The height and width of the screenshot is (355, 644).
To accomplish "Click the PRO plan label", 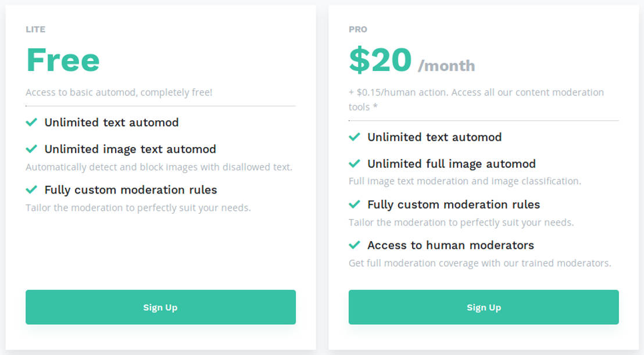I will pyautogui.click(x=358, y=29).
